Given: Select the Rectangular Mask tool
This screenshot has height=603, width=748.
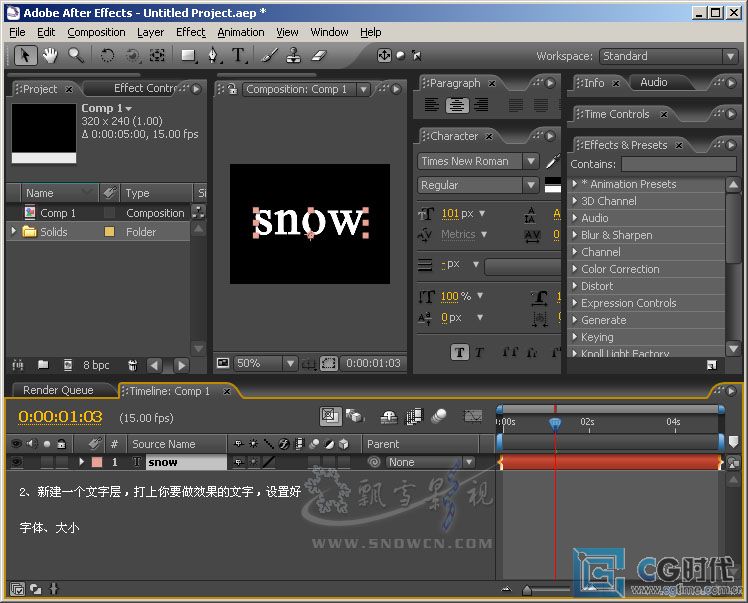Looking at the screenshot, I should point(188,56).
